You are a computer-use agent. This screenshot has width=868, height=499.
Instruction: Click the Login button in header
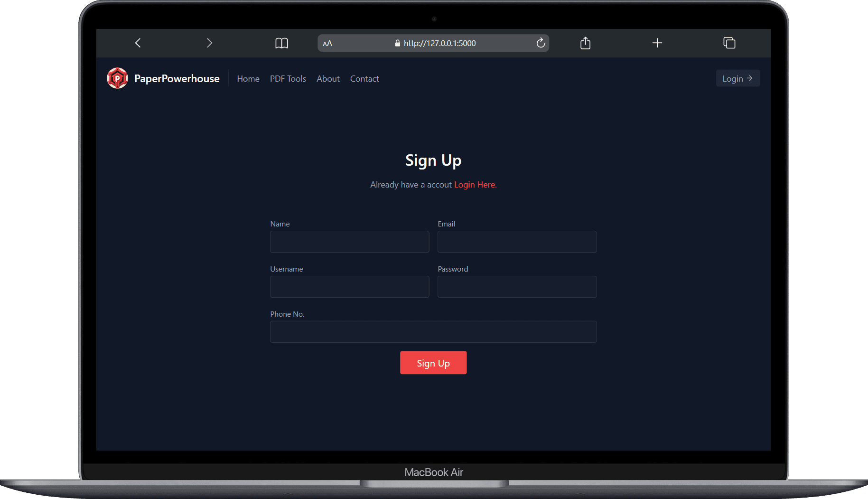(737, 78)
